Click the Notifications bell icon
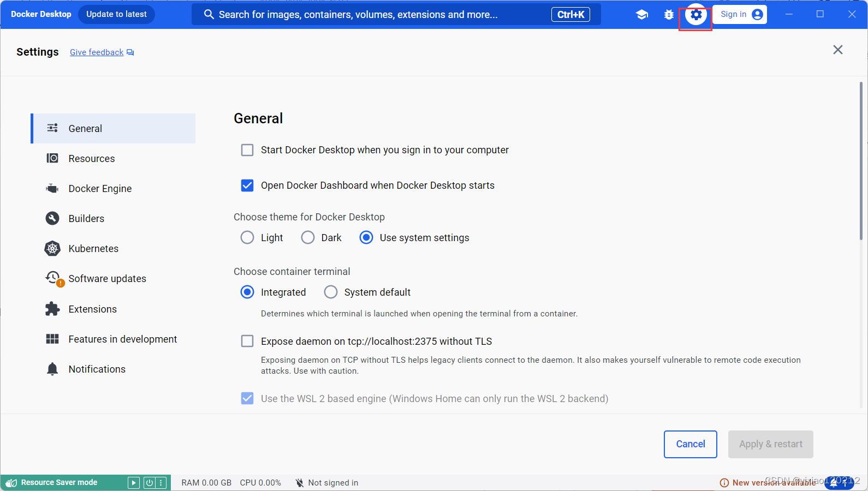Image resolution: width=868 pixels, height=491 pixels. (52, 369)
